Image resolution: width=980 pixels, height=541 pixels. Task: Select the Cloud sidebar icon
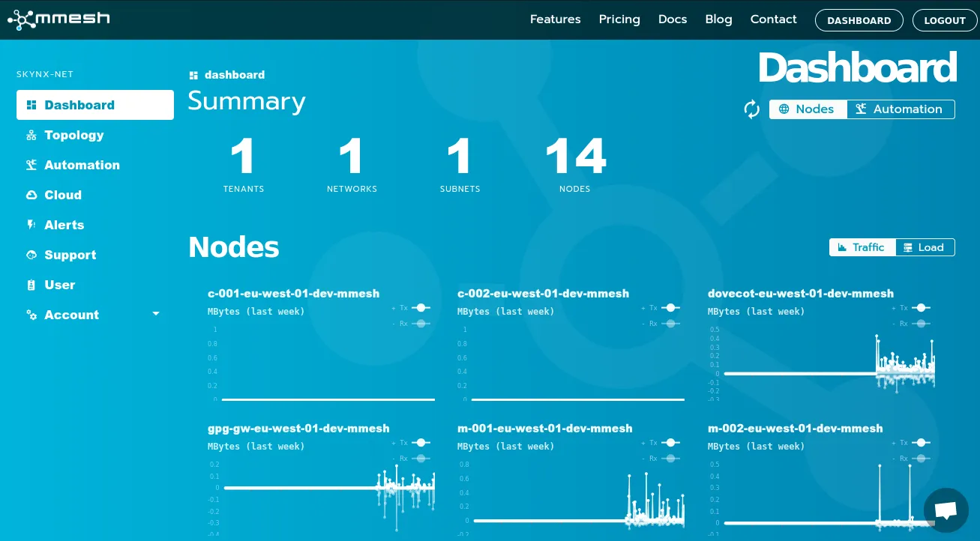click(x=31, y=195)
